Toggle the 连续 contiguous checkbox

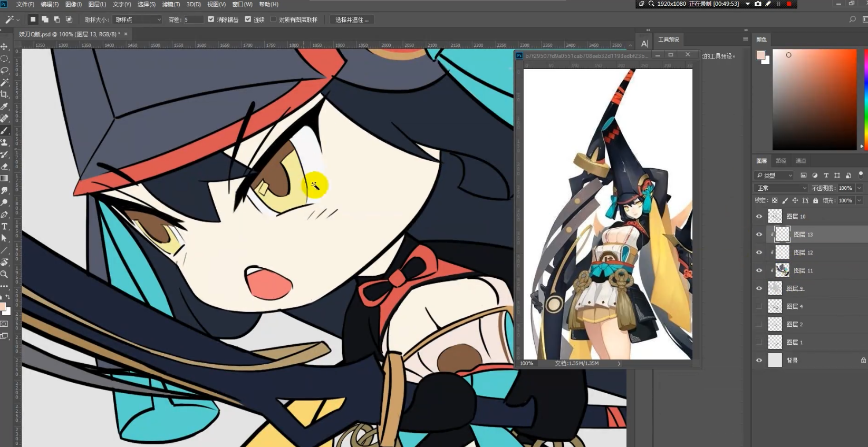[x=248, y=20]
